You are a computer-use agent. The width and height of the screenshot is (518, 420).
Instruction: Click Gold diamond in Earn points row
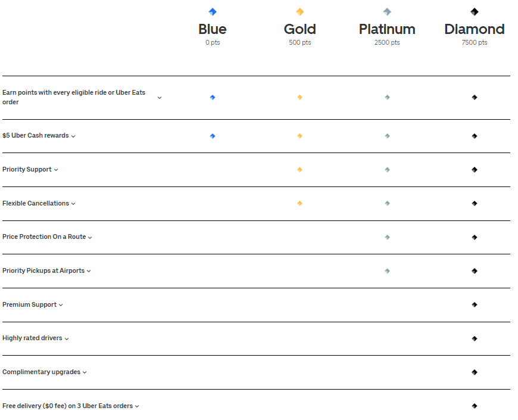coord(299,97)
